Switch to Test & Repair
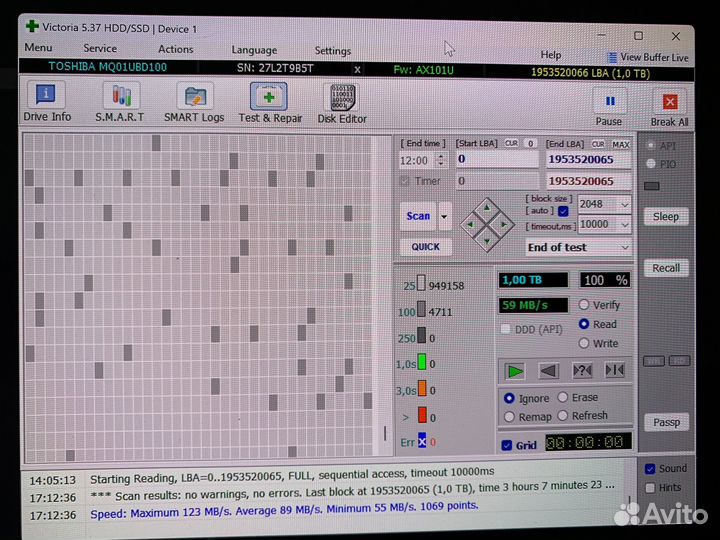 pos(269,103)
